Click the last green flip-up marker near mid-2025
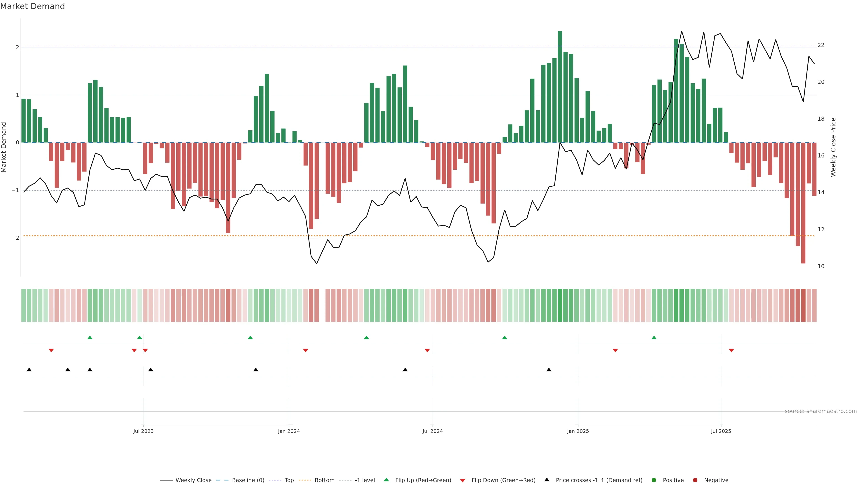The height and width of the screenshot is (488, 868). point(654,338)
